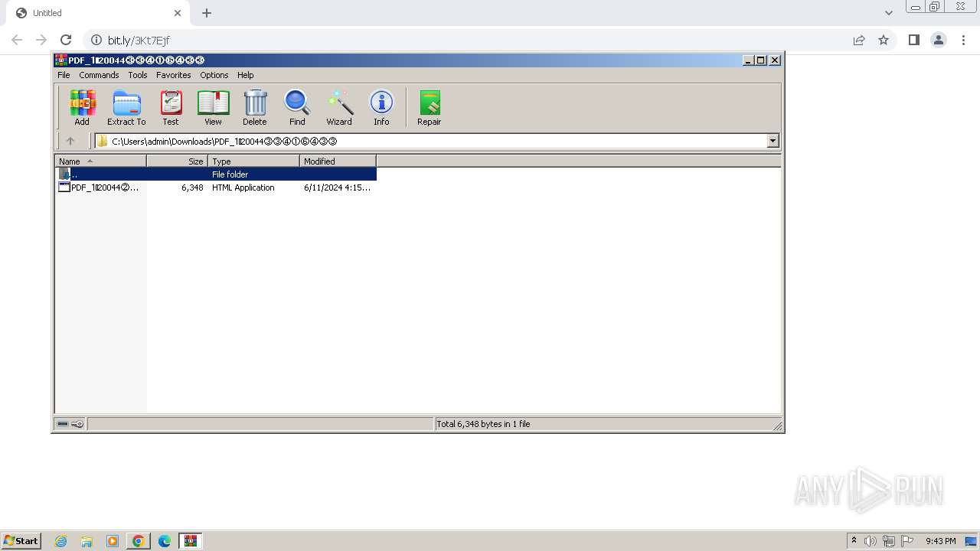Screen dimensions: 980x551
Task: Click the '6/11/2024 4:15...' modified cell
Action: [x=337, y=187]
